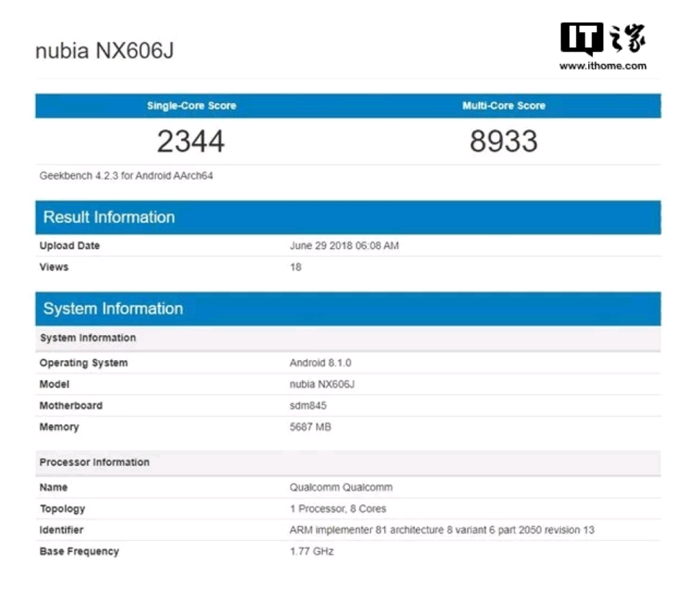Click the blue System Information section header
This screenshot has height=590, width=700.
tap(348, 309)
